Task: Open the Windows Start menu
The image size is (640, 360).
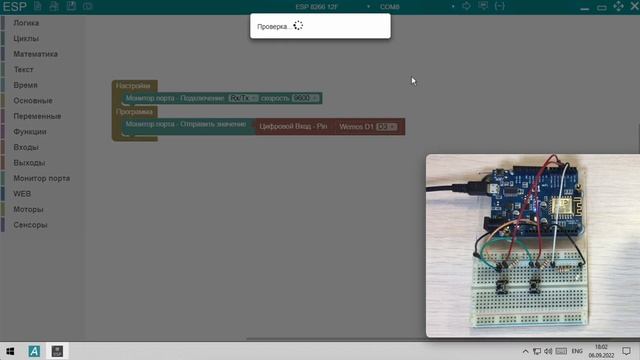Action: point(10,351)
